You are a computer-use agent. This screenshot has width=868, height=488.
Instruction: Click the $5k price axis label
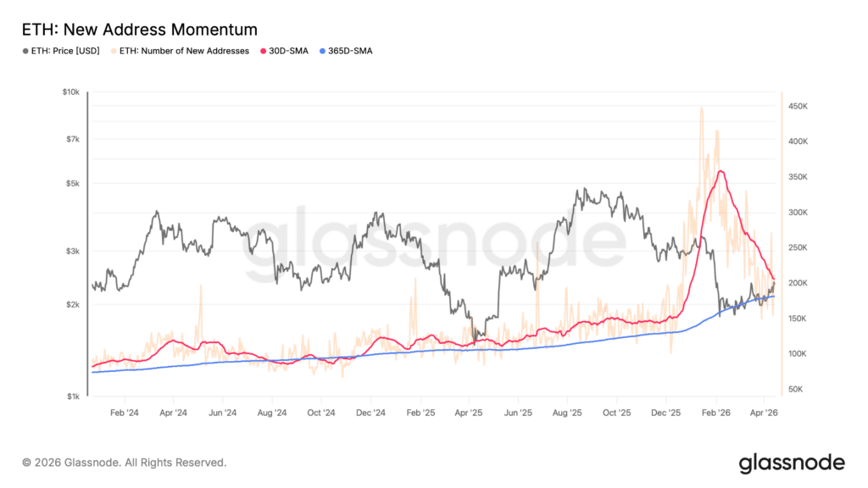pos(73,184)
